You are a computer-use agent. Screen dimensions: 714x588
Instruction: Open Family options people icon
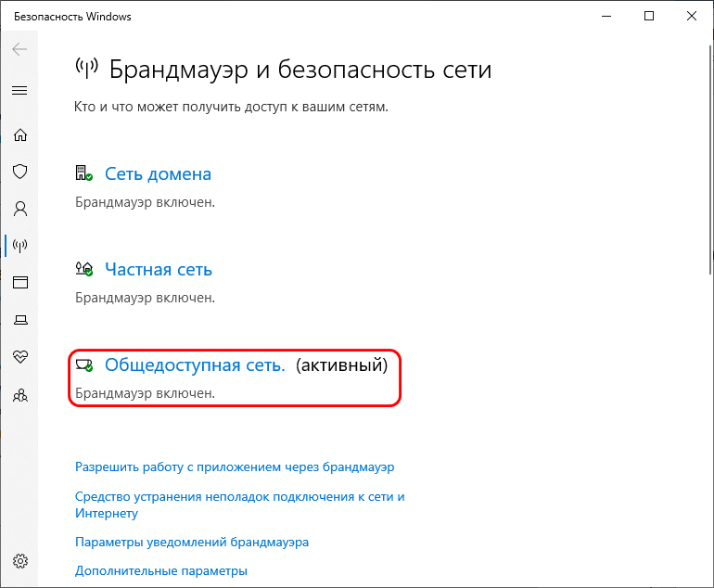pyautogui.click(x=20, y=394)
